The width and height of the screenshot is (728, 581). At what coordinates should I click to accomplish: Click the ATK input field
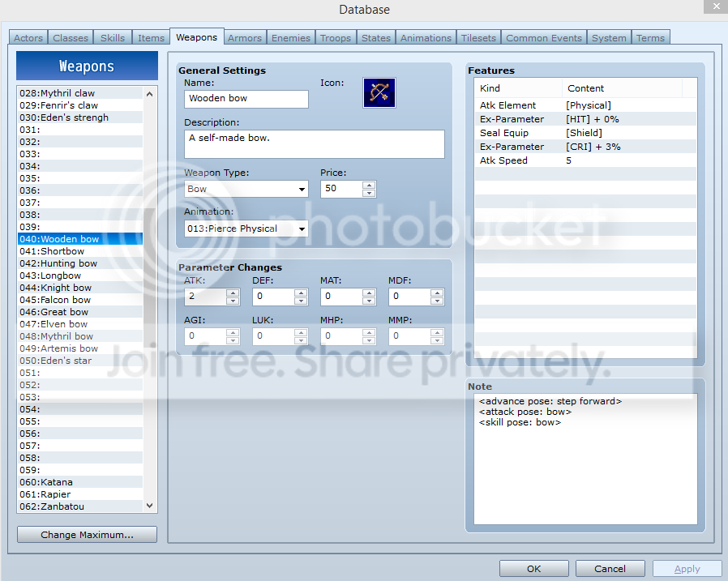click(x=205, y=297)
